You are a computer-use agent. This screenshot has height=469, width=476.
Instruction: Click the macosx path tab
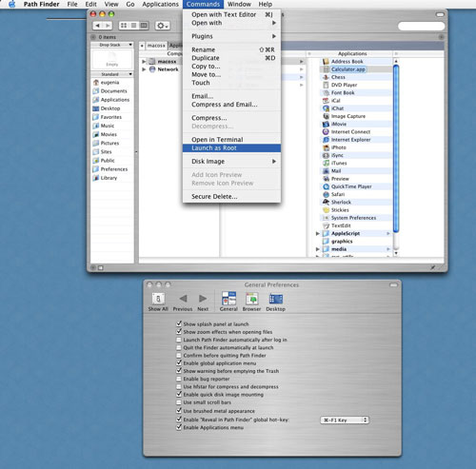156,46
